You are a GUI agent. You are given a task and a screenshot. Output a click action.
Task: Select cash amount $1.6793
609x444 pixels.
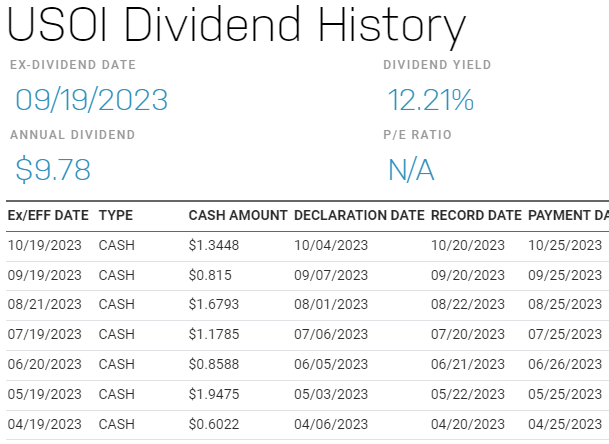click(214, 304)
